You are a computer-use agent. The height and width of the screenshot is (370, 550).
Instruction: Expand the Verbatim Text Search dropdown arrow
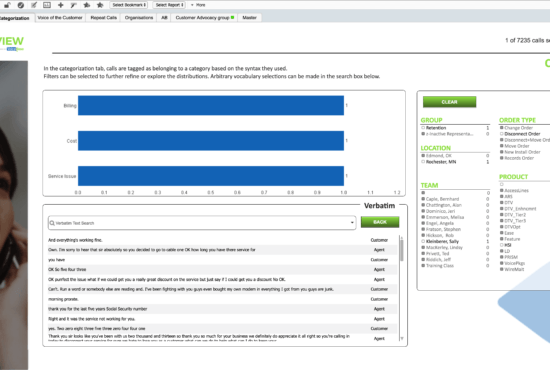tap(352, 223)
